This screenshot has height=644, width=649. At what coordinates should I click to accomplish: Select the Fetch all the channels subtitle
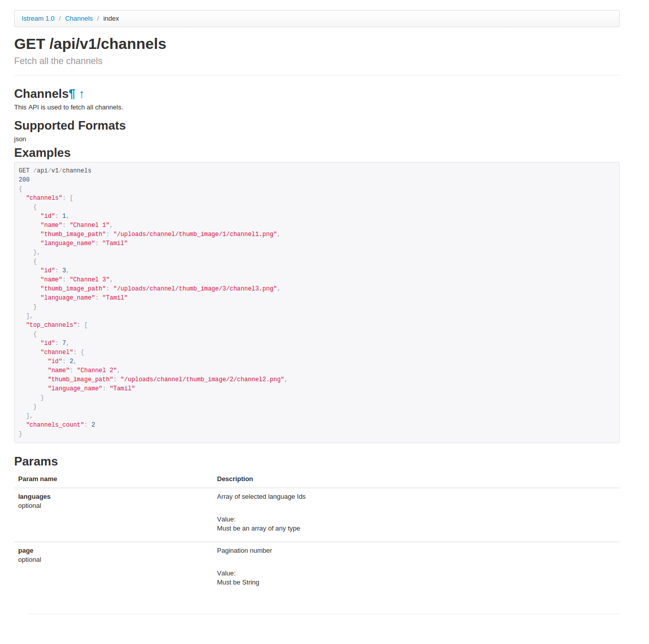58,61
